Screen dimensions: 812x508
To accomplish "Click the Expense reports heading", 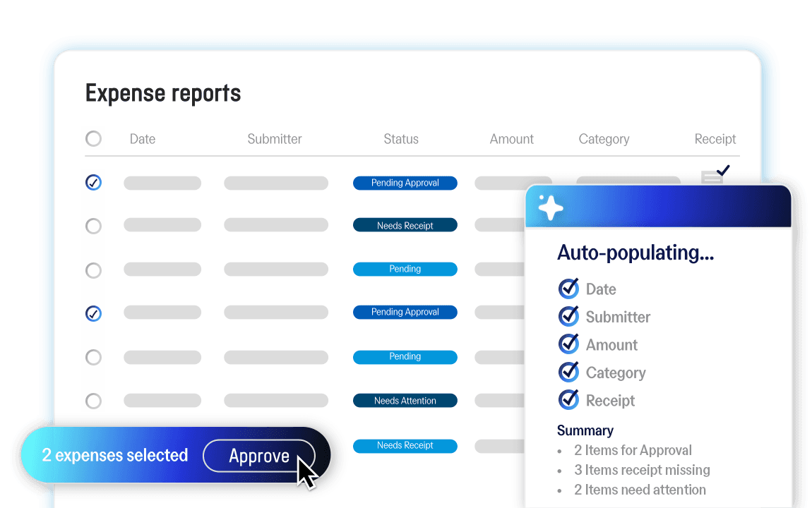I will (163, 94).
